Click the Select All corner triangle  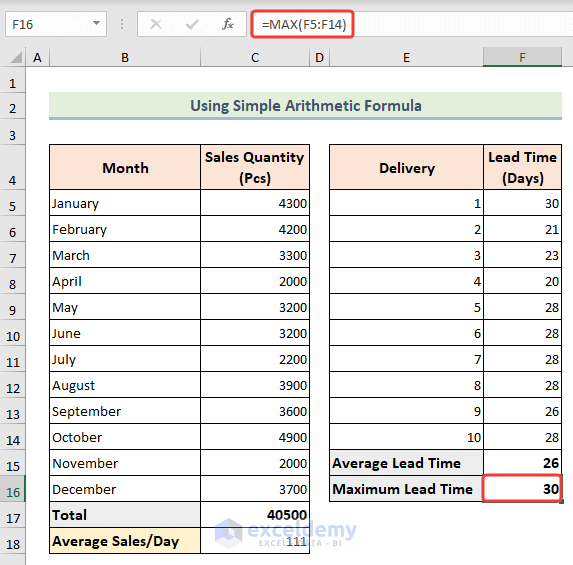pyautogui.click(x=15, y=57)
